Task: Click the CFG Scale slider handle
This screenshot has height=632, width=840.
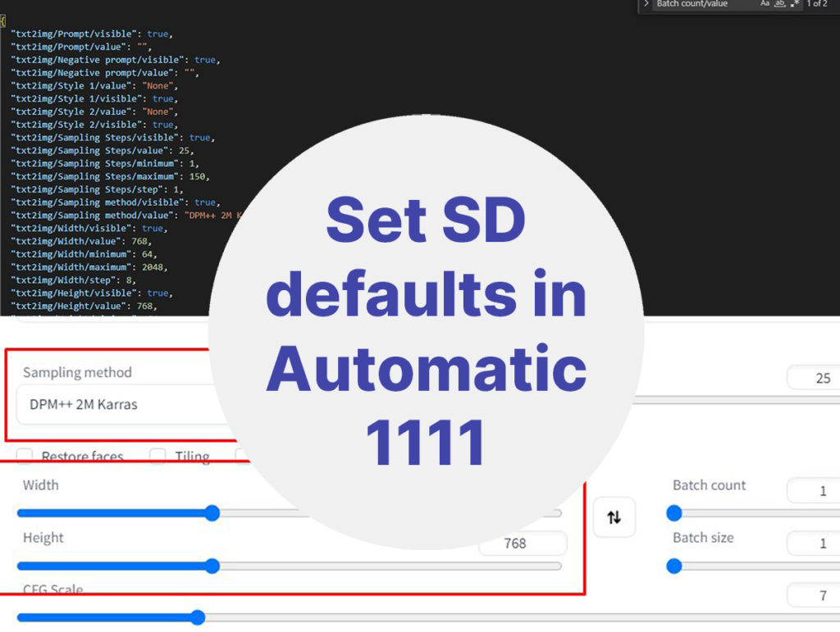Action: (x=197, y=617)
